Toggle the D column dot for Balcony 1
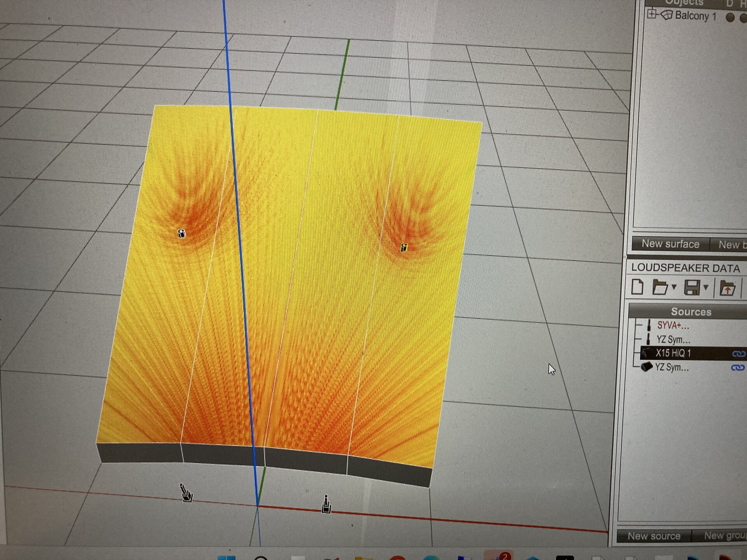The image size is (747, 560). [730, 17]
